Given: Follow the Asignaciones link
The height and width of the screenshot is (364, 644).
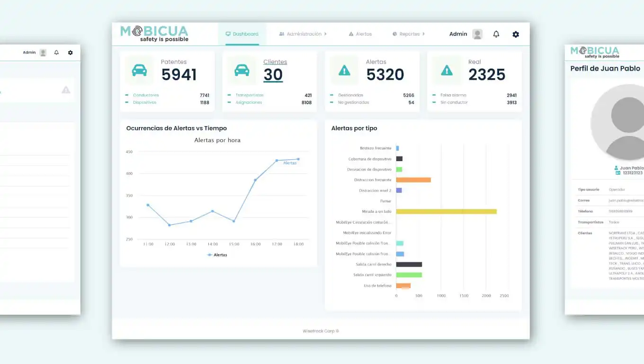Looking at the screenshot, I should pos(249,102).
